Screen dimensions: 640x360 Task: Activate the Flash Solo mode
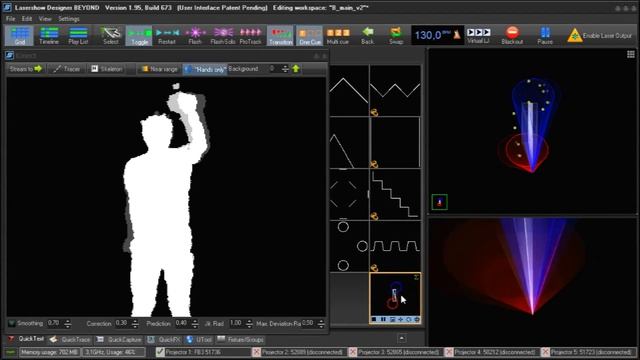[222, 36]
